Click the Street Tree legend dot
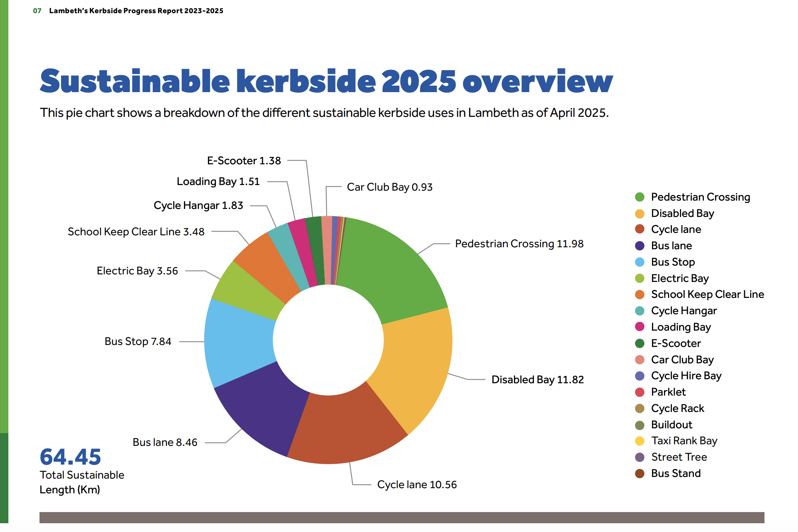Viewport: 798px width, 532px height. pyautogui.click(x=640, y=457)
